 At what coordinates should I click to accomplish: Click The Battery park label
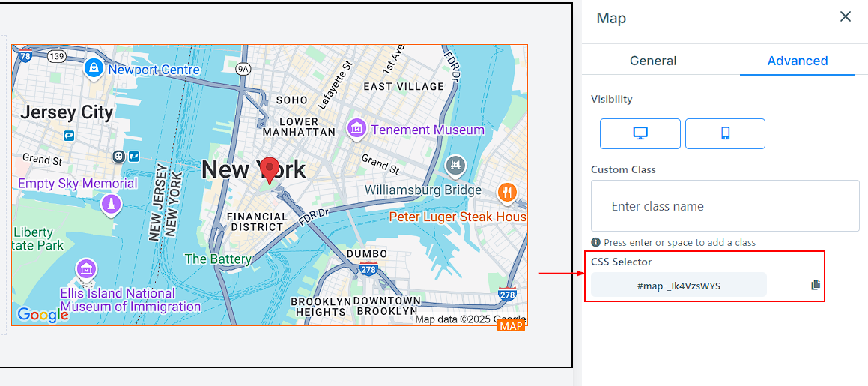pyautogui.click(x=218, y=259)
